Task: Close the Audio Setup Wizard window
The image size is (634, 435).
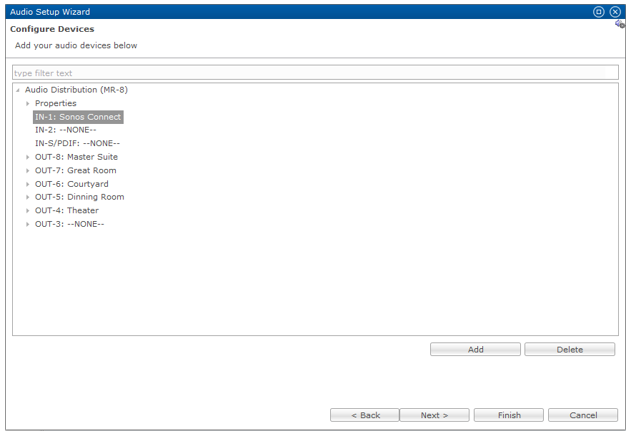Action: [x=615, y=12]
